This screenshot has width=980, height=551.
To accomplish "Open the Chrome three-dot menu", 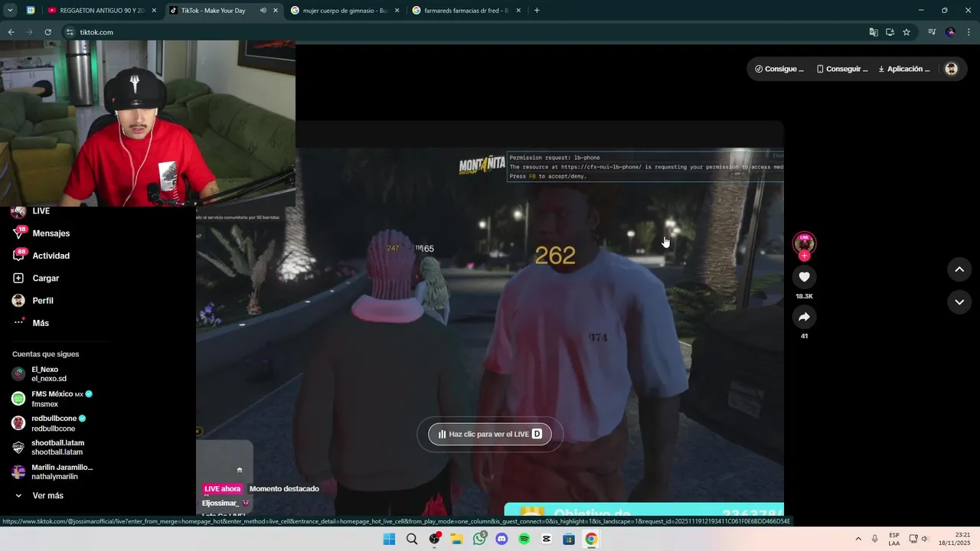I will (969, 32).
